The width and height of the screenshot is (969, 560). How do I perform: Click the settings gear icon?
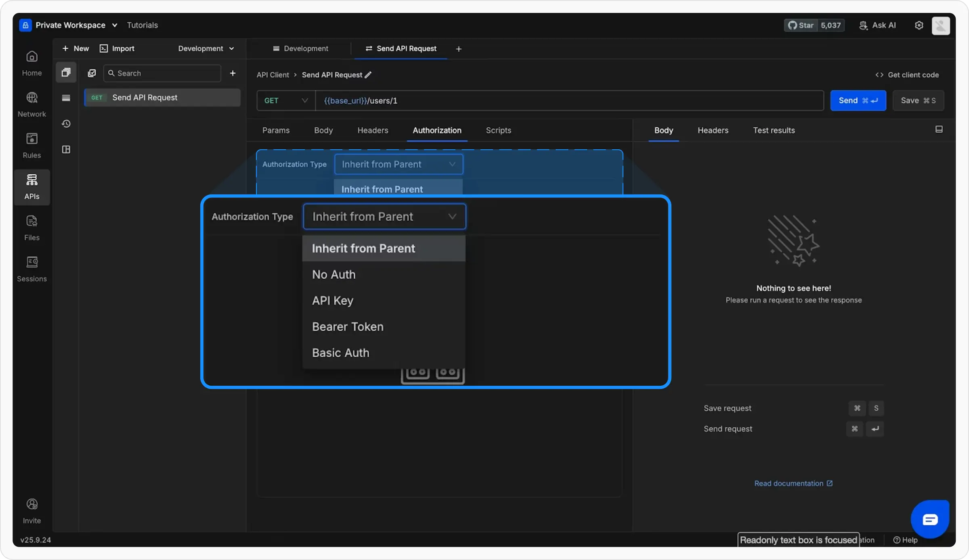(x=919, y=25)
